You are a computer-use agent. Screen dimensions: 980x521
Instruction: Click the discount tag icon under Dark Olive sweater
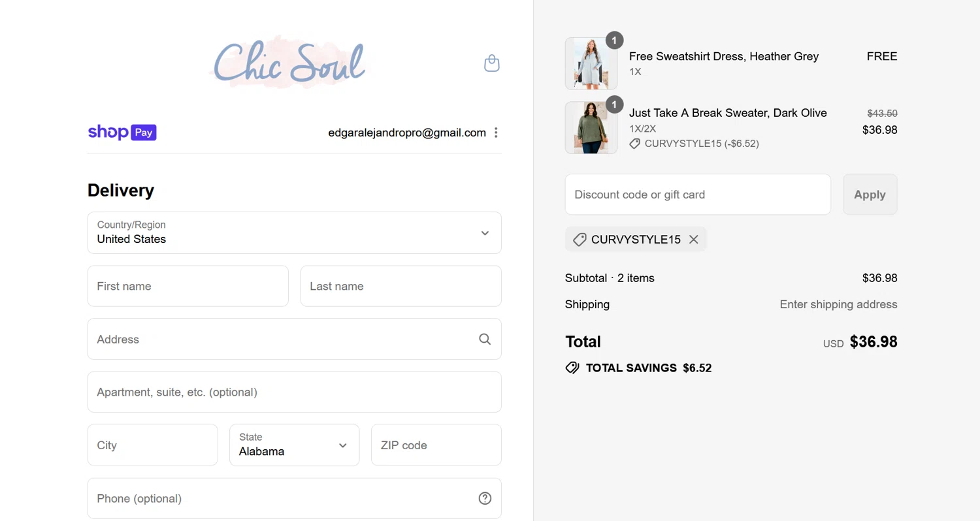tap(635, 144)
